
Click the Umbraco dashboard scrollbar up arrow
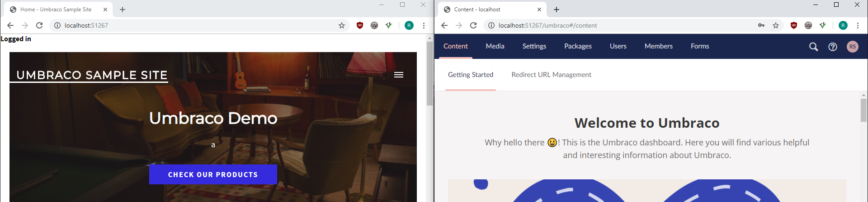pyautogui.click(x=863, y=95)
